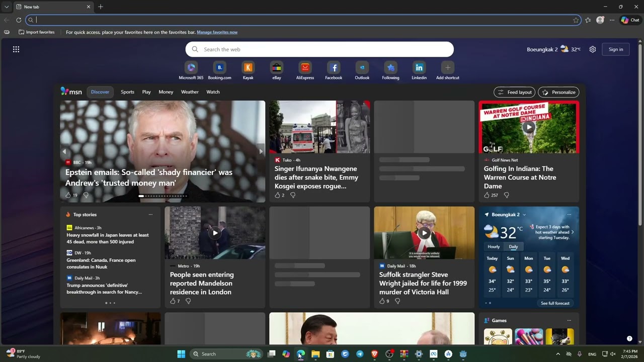The image size is (644, 362).
Task: Open the See full forecast link
Action: point(555,303)
